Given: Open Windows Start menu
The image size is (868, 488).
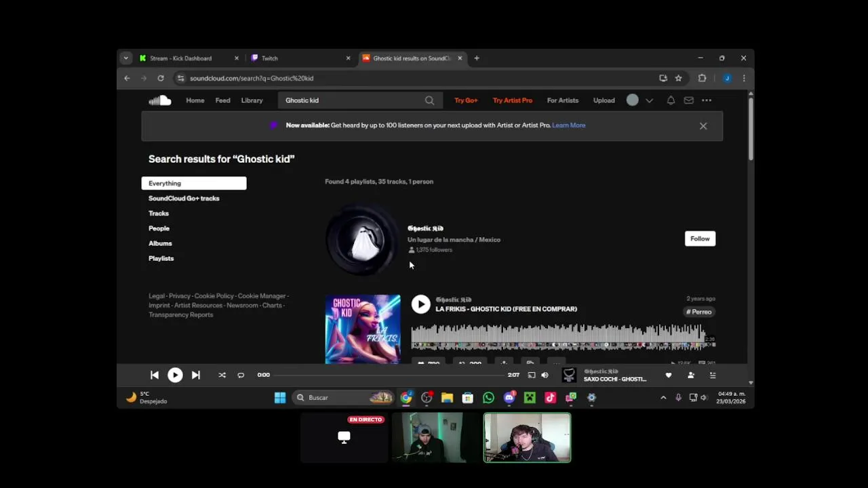Looking at the screenshot, I should point(280,398).
